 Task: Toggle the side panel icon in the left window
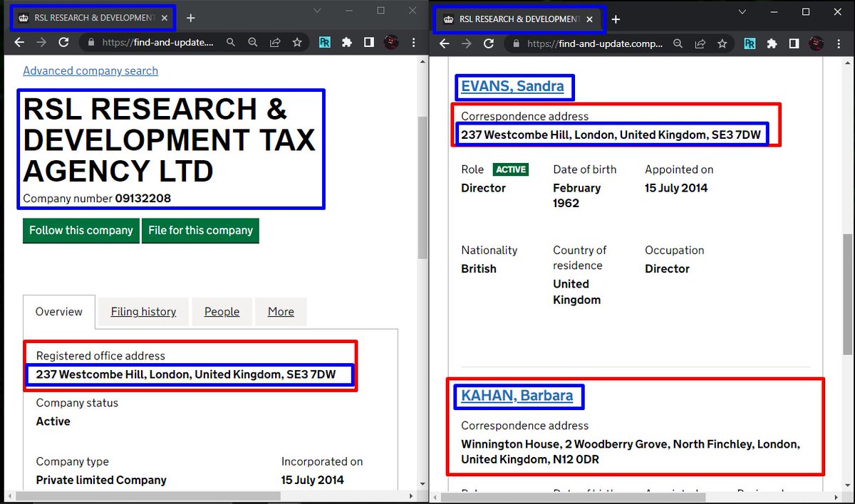point(368,43)
